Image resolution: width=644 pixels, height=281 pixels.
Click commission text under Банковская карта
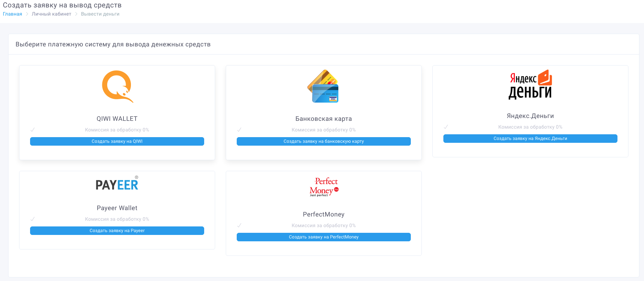coord(324,130)
